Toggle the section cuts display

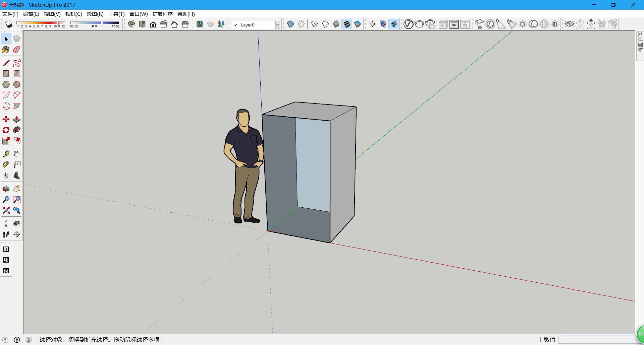(394, 24)
